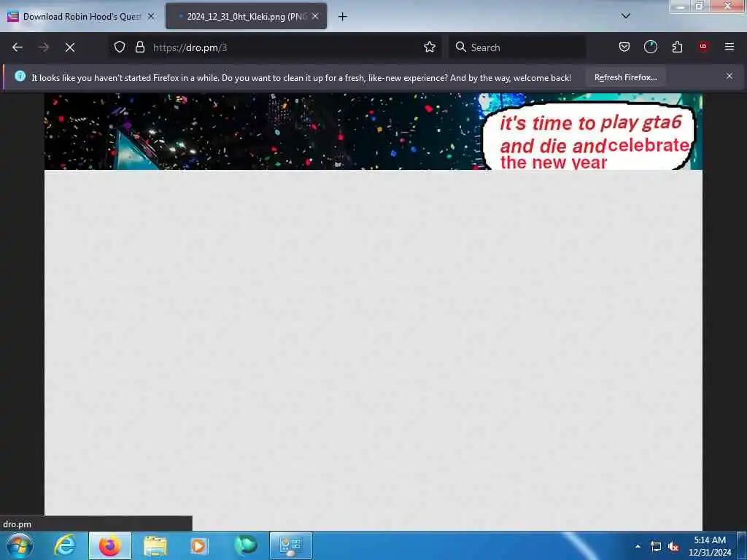Open the Firefox hamburger menu
The height and width of the screenshot is (560, 747).
pos(729,47)
